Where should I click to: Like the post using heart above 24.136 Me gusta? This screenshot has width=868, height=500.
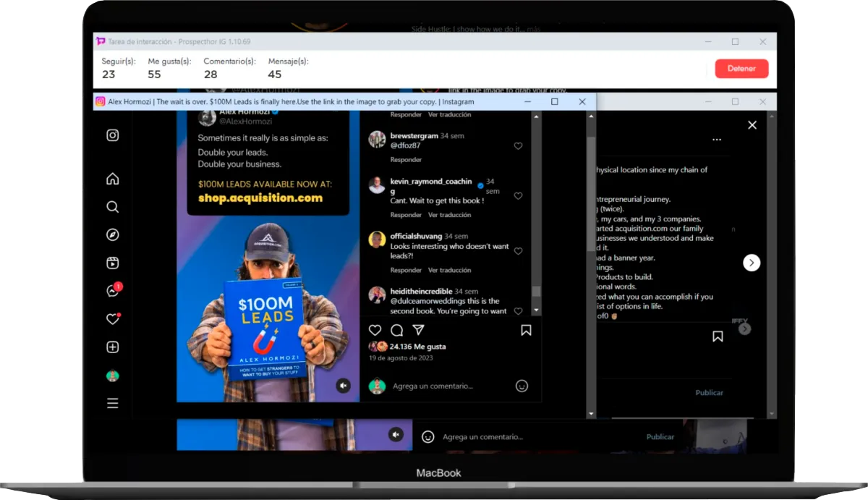375,330
